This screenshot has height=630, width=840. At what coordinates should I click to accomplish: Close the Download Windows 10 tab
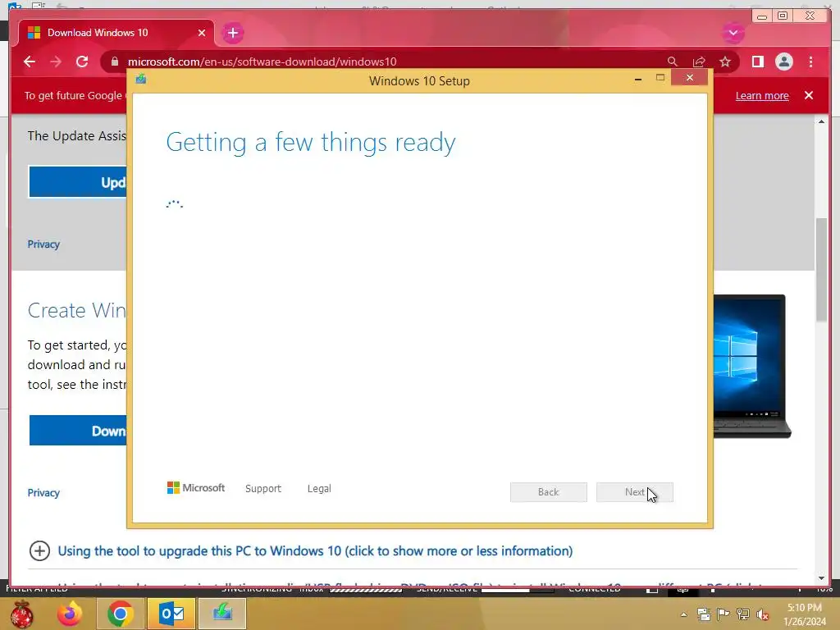pos(202,33)
